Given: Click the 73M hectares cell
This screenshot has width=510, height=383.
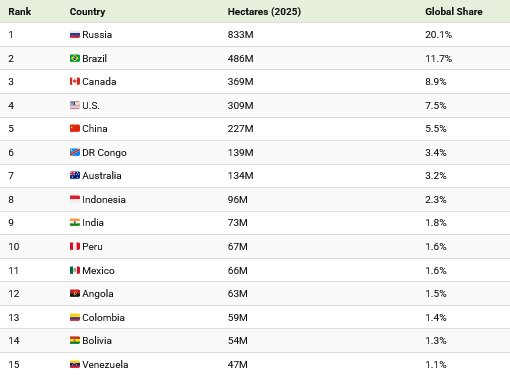Looking at the screenshot, I should point(238,223).
